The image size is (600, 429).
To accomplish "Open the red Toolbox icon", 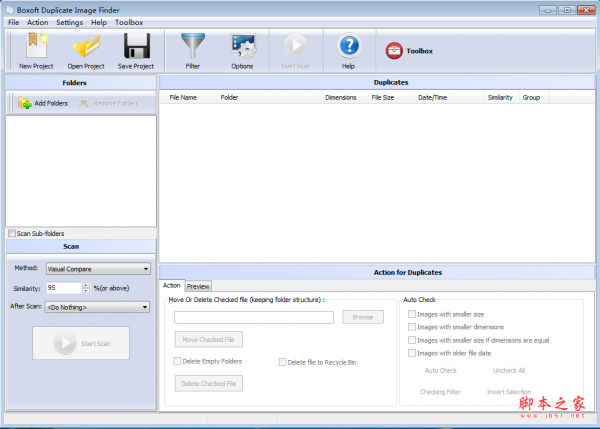I will coord(394,51).
